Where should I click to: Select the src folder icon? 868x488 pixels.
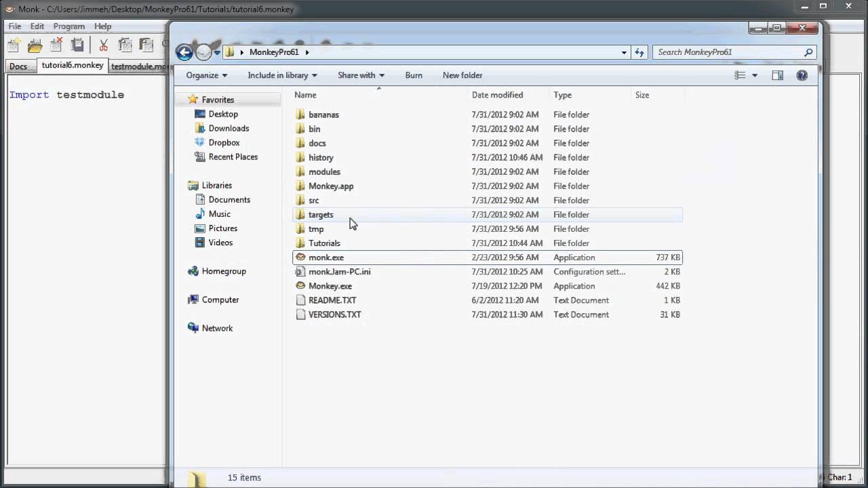click(x=301, y=200)
